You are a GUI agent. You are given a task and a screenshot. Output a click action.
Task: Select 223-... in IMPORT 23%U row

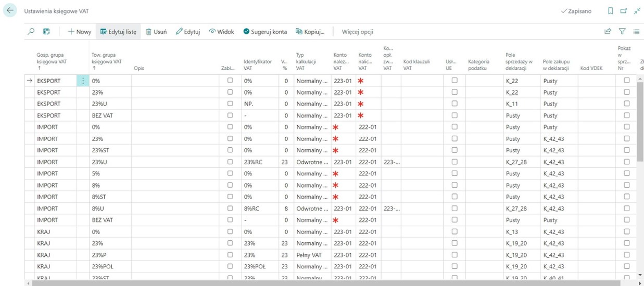(391, 162)
